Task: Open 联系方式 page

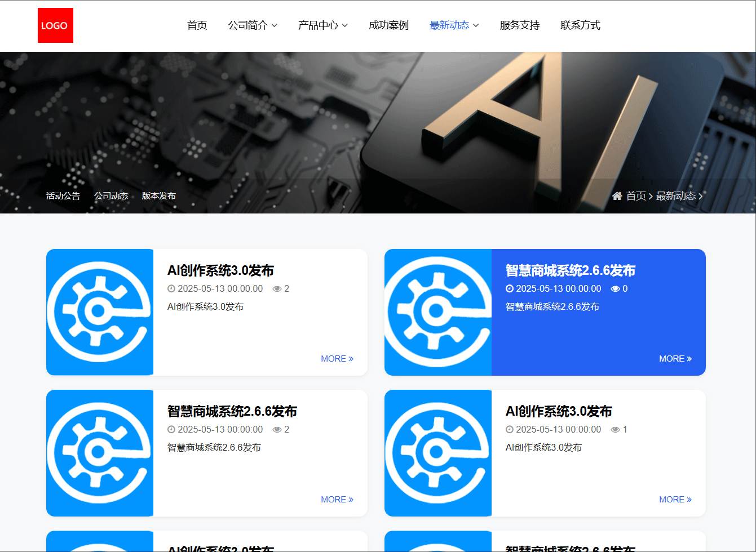Action: pyautogui.click(x=581, y=25)
